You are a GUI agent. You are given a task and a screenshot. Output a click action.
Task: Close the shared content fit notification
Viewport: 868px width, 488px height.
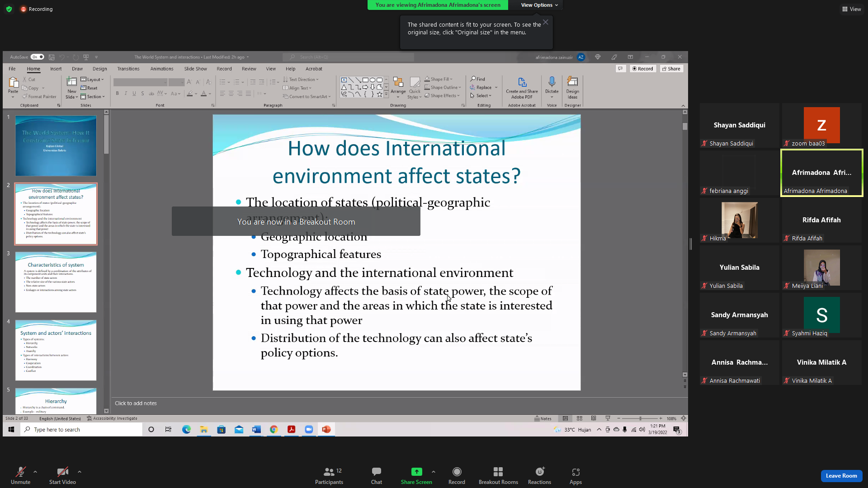point(546,22)
